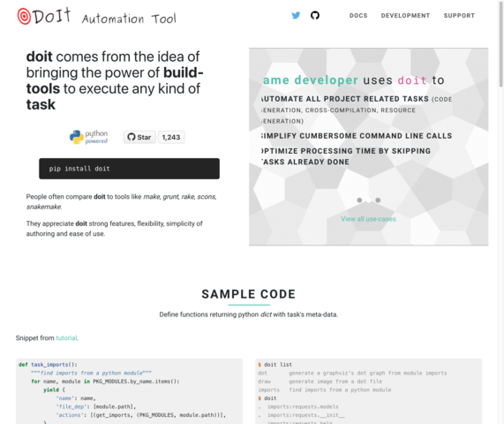Select the middle carousel dot indicator
Screen dimensions: 504x424
pos(369,201)
